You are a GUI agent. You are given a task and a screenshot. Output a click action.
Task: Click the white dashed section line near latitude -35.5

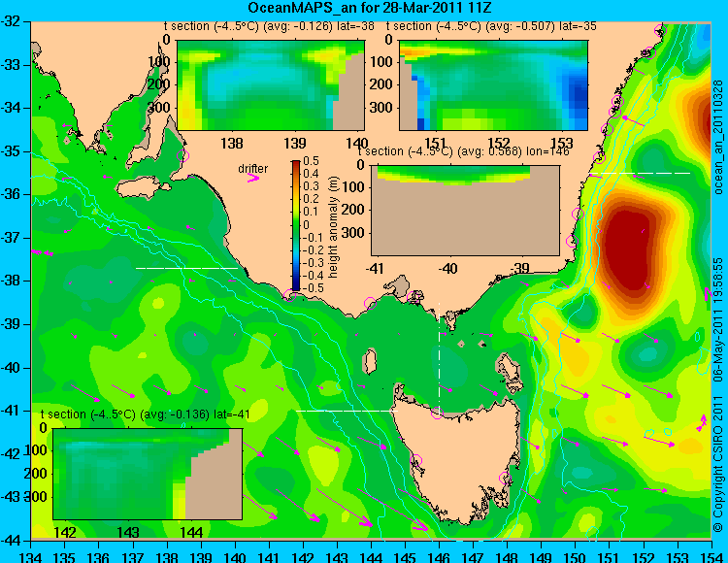[640, 173]
